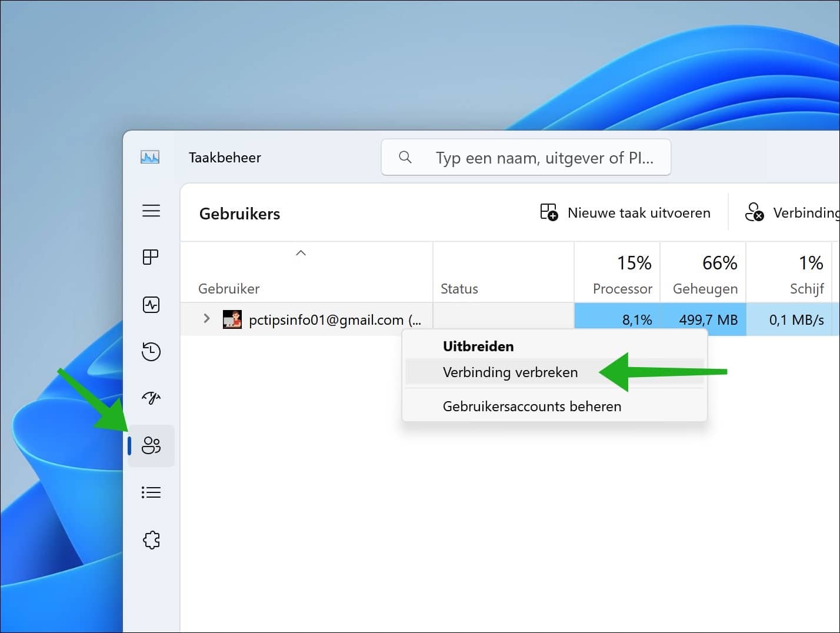
Task: Select Verbinding verbreken in the context menu
Action: (510, 372)
